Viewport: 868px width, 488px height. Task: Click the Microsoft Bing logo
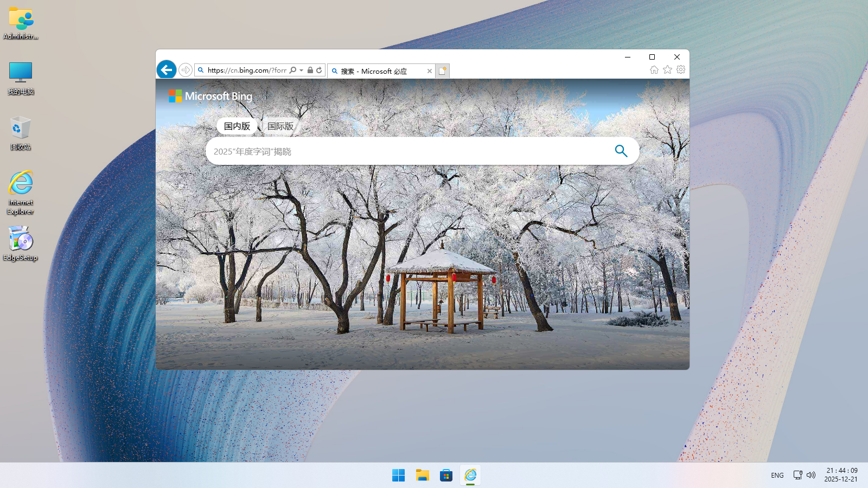pos(210,96)
